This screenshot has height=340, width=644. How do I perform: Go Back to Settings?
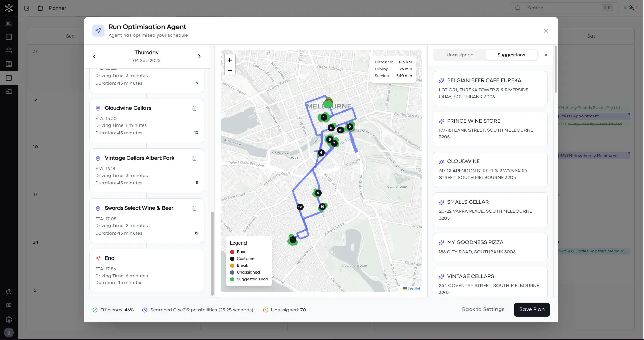click(483, 309)
